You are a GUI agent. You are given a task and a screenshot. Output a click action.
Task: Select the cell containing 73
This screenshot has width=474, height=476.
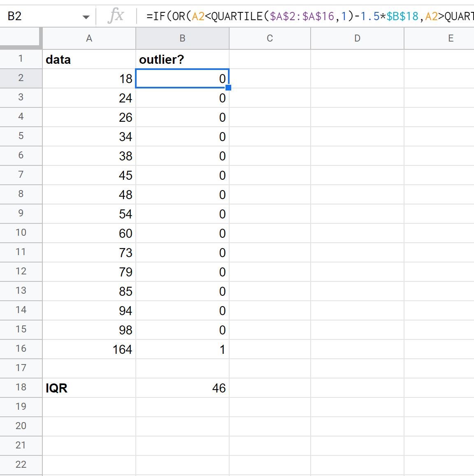(89, 253)
